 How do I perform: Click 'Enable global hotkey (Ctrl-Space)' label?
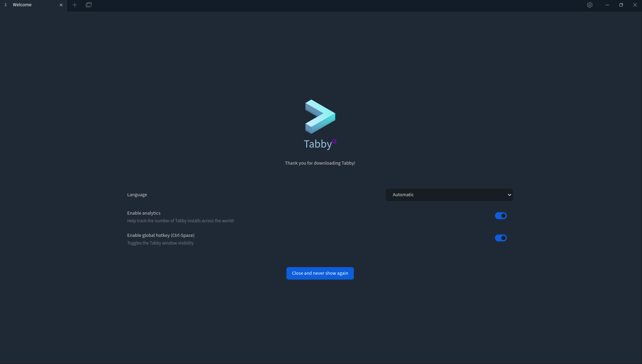[x=161, y=235]
